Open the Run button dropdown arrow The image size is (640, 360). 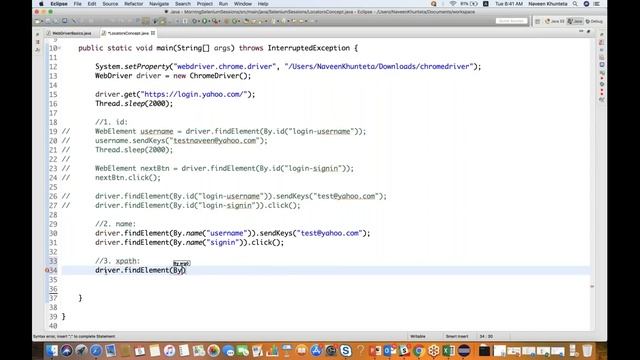click(209, 21)
